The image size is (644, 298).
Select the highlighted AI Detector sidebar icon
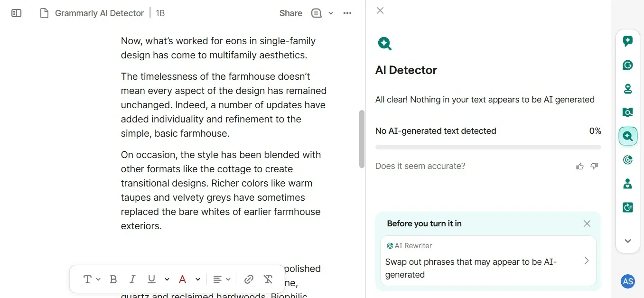click(627, 136)
